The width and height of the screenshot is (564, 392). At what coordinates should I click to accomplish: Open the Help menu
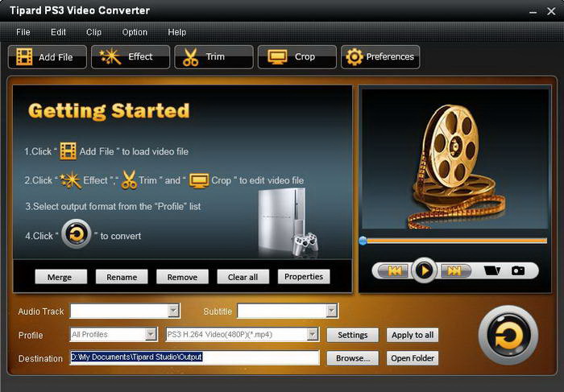(177, 32)
